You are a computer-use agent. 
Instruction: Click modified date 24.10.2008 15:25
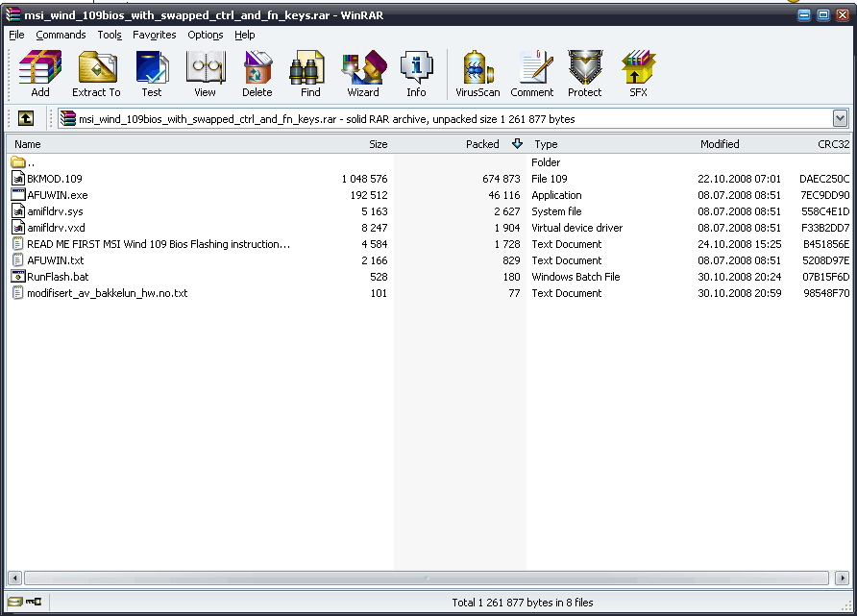coord(739,244)
